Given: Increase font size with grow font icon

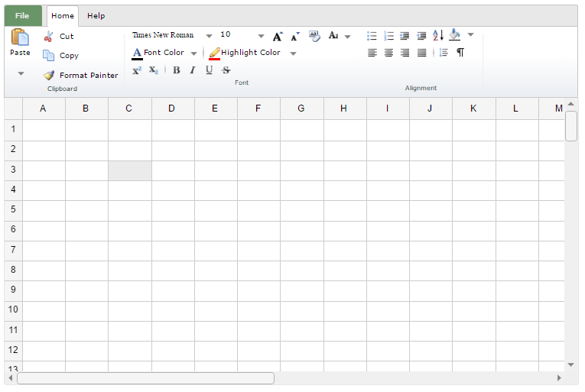Looking at the screenshot, I should pos(278,36).
